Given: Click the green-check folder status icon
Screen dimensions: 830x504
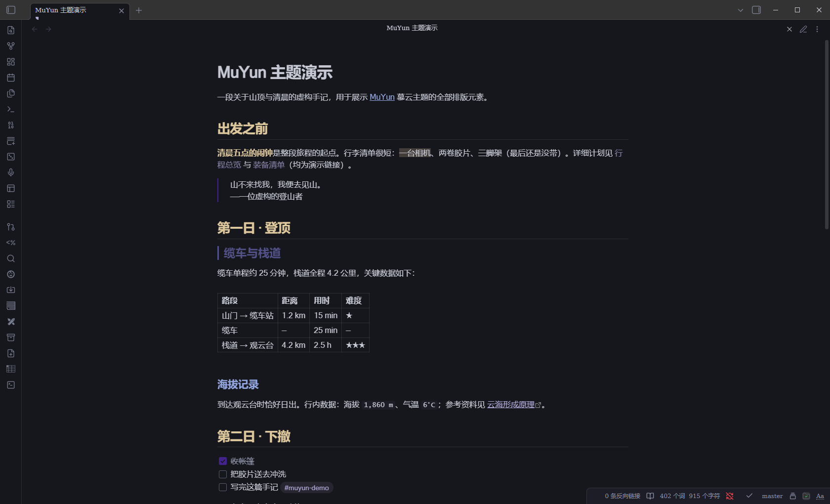Looking at the screenshot, I should [806, 496].
